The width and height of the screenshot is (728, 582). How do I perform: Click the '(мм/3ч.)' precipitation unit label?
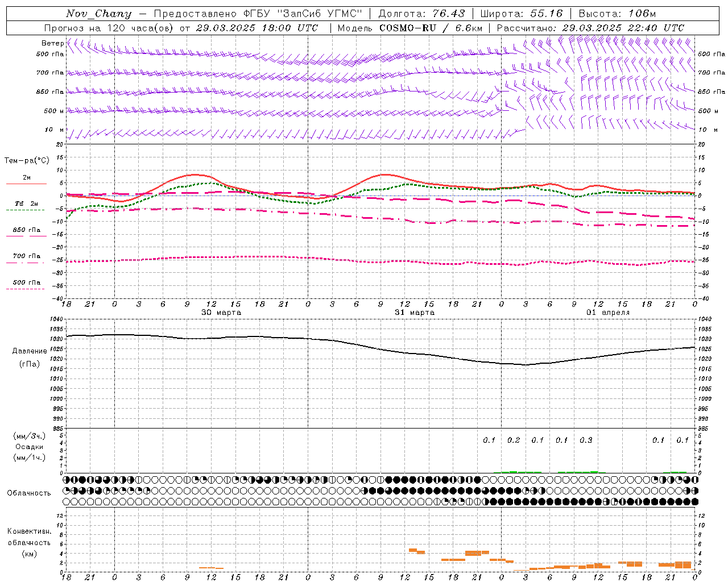pyautogui.click(x=30, y=436)
